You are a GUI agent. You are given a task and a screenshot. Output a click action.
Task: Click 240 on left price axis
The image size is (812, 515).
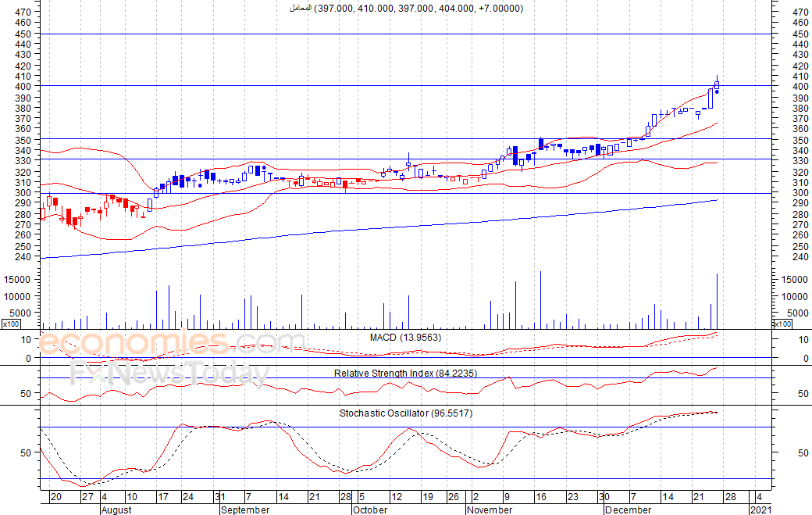click(x=23, y=256)
